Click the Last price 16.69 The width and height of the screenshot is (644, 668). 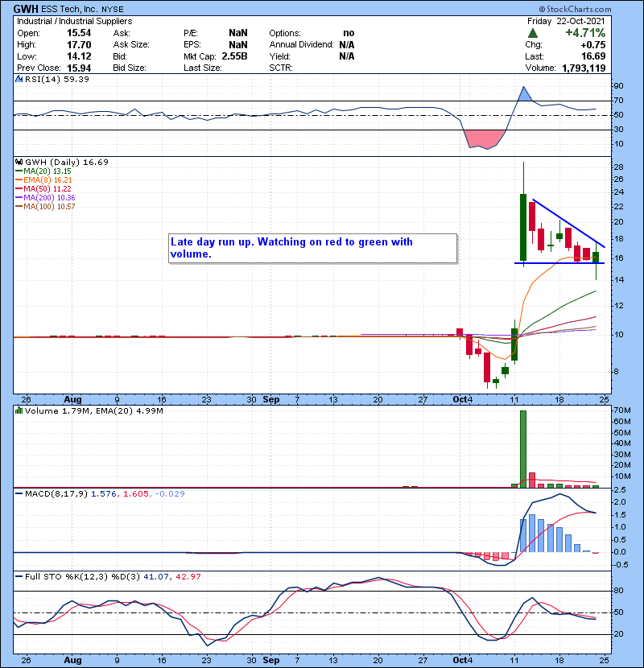coord(593,56)
